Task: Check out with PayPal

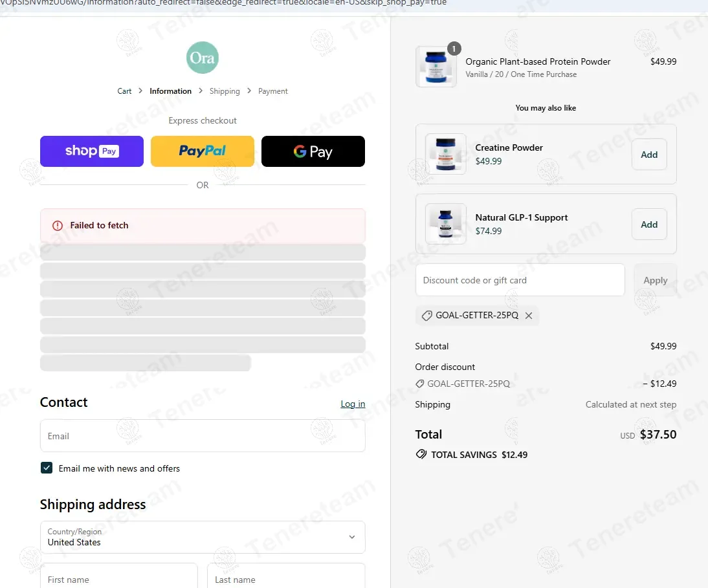Action: click(203, 151)
